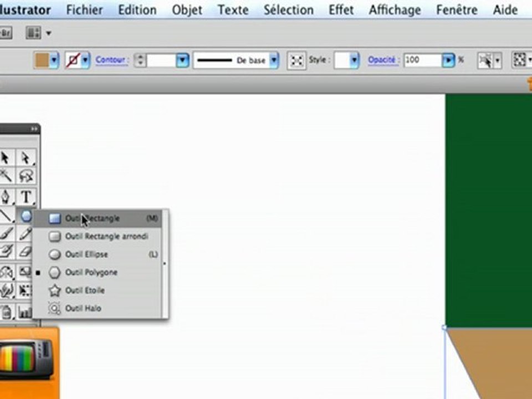Click the Arrange Documents icon
Image resolution: width=532 pixels, height=399 pixels.
33,33
